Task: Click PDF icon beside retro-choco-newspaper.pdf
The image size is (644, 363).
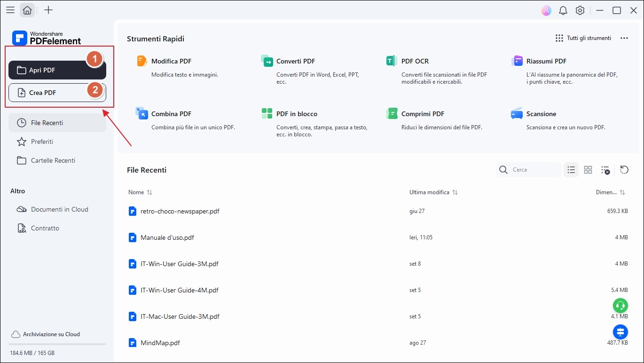Action: [133, 211]
